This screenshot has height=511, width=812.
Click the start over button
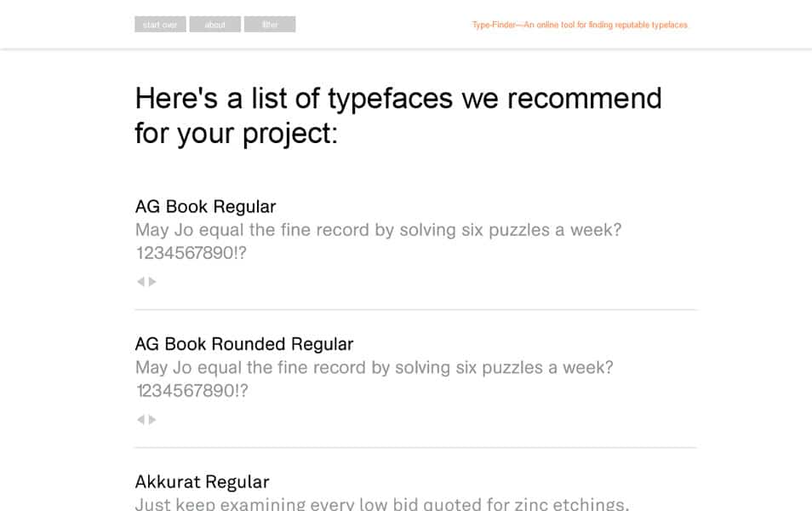(160, 24)
